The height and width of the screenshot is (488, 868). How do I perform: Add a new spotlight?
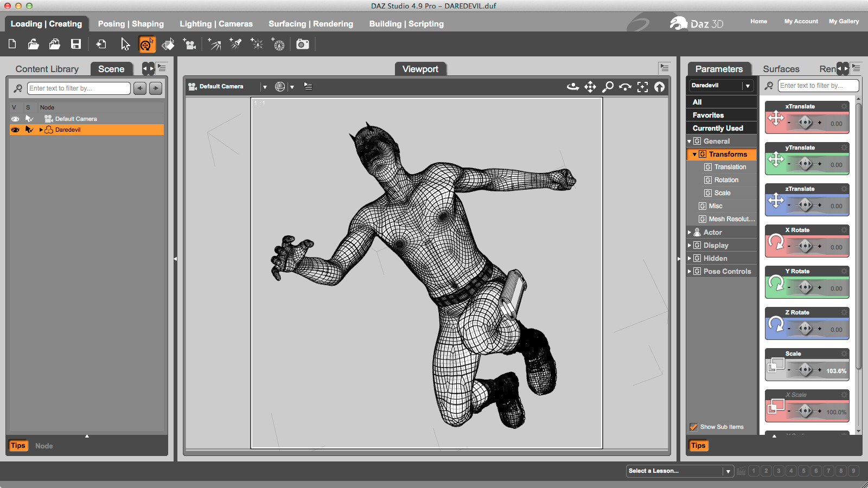pyautogui.click(x=235, y=44)
